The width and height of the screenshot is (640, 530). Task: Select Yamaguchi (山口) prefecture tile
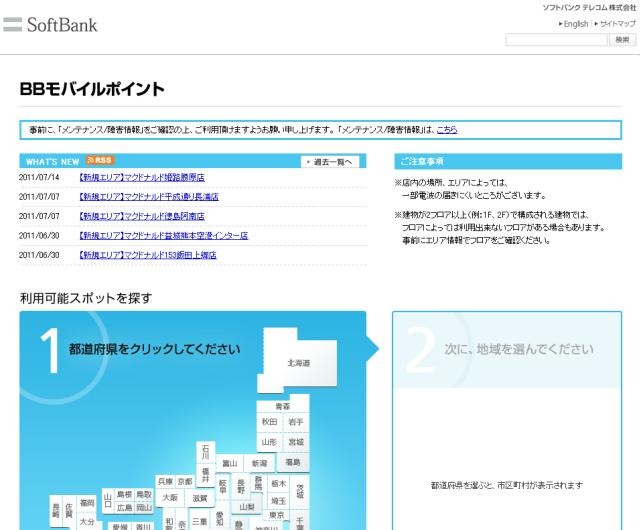point(107,501)
